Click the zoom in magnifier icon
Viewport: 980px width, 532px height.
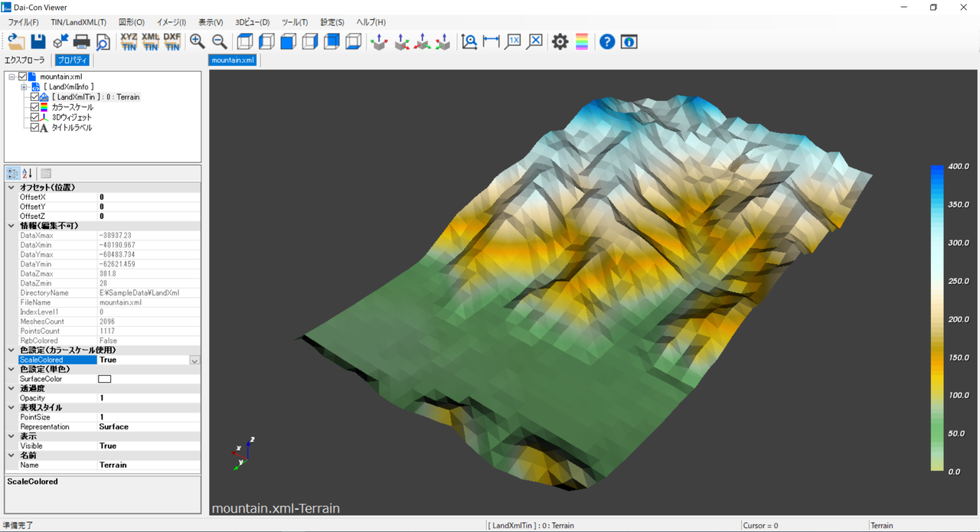[198, 41]
